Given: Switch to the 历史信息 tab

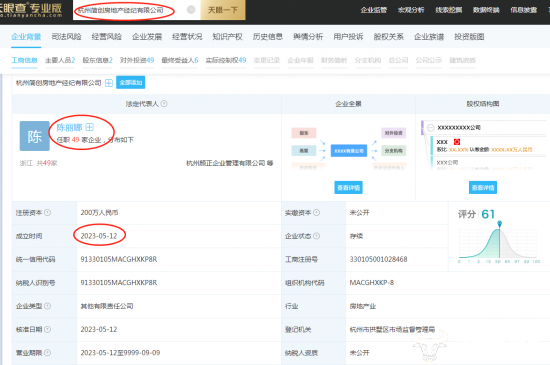Looking at the screenshot, I should tap(268, 36).
